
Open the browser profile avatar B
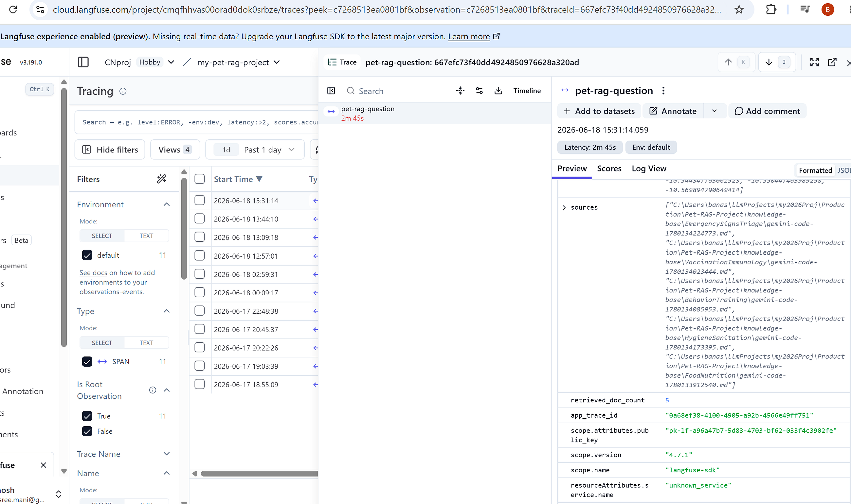pos(827,9)
